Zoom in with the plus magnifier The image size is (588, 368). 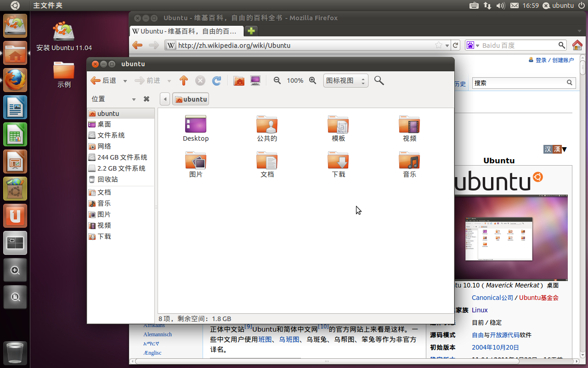pyautogui.click(x=313, y=80)
